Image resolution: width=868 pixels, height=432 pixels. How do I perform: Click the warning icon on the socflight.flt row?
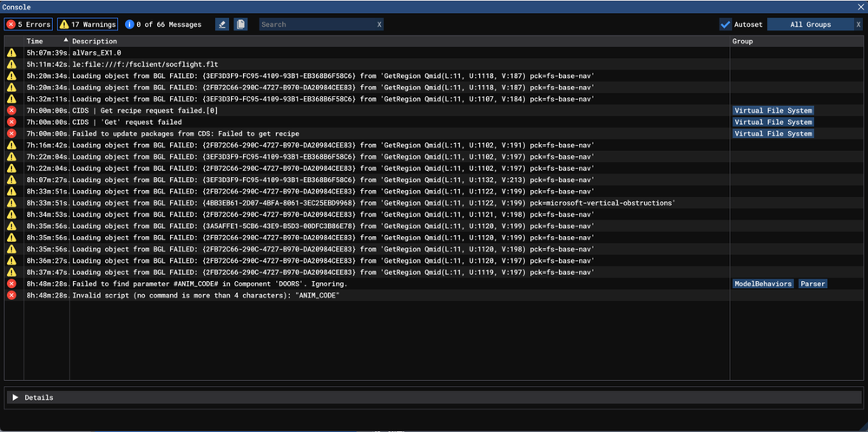point(11,64)
